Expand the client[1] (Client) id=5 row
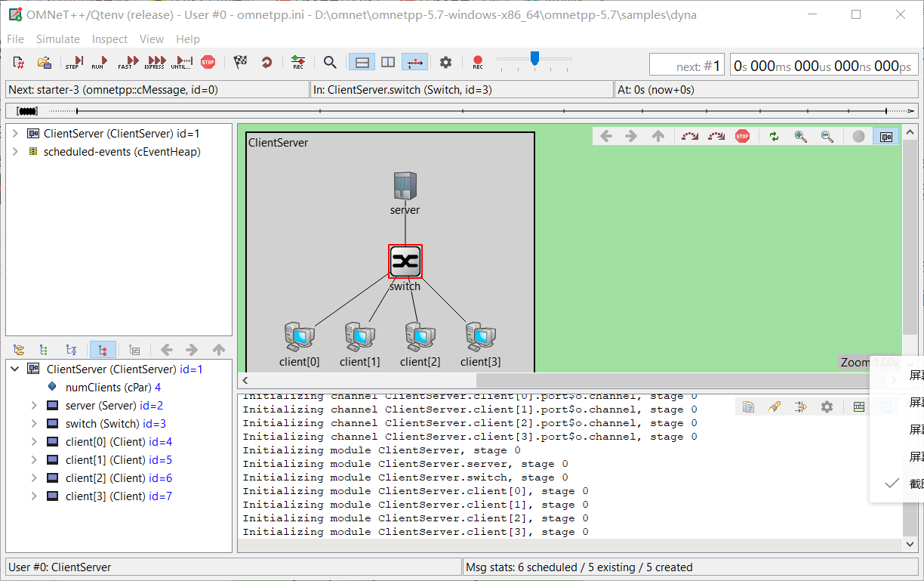The height and width of the screenshot is (581, 924). [x=34, y=460]
